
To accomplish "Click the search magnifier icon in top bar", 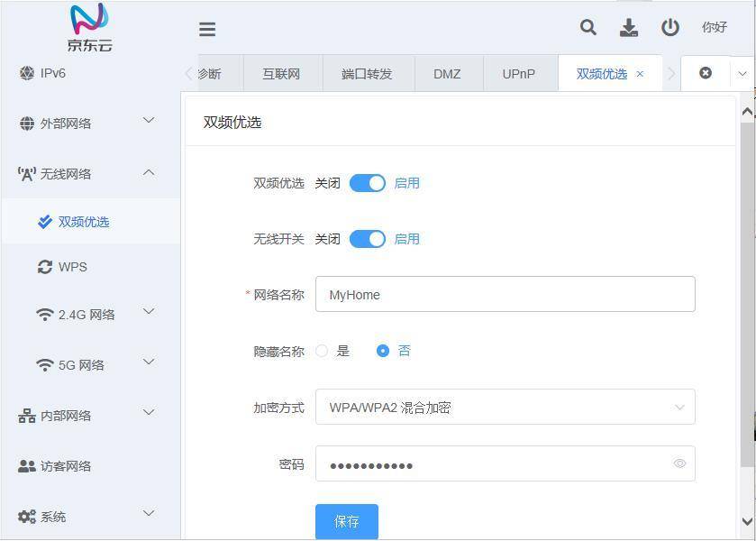I will (587, 28).
